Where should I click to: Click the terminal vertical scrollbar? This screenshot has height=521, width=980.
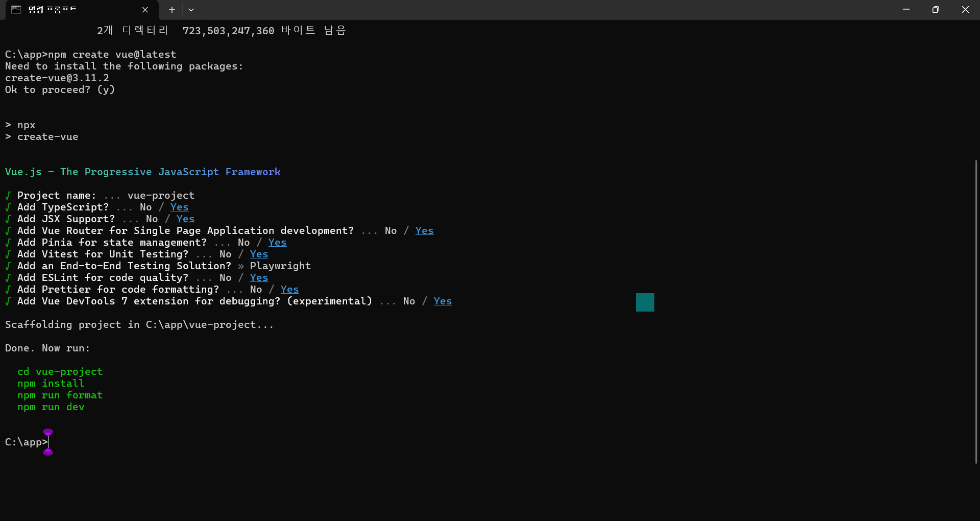pyautogui.click(x=976, y=312)
